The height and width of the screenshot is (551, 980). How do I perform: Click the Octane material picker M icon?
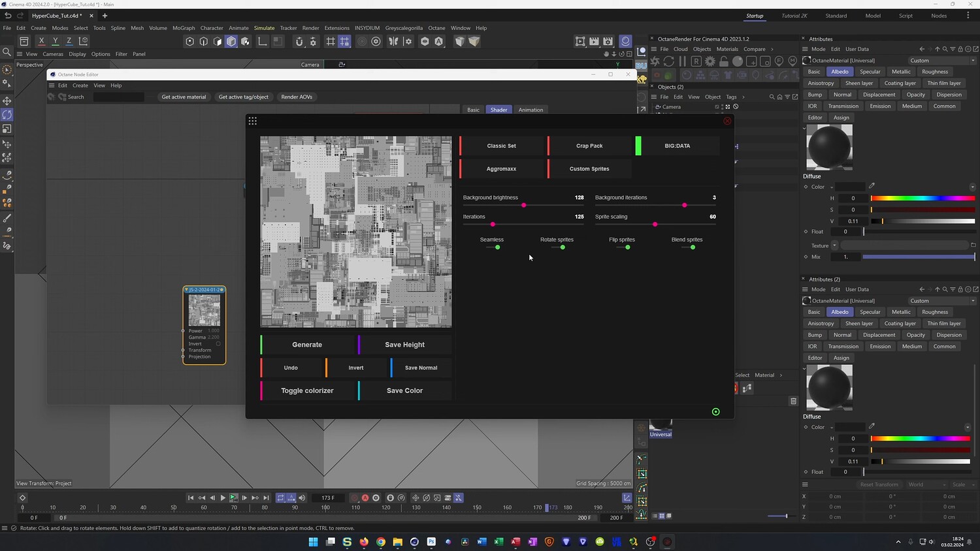[792, 61]
